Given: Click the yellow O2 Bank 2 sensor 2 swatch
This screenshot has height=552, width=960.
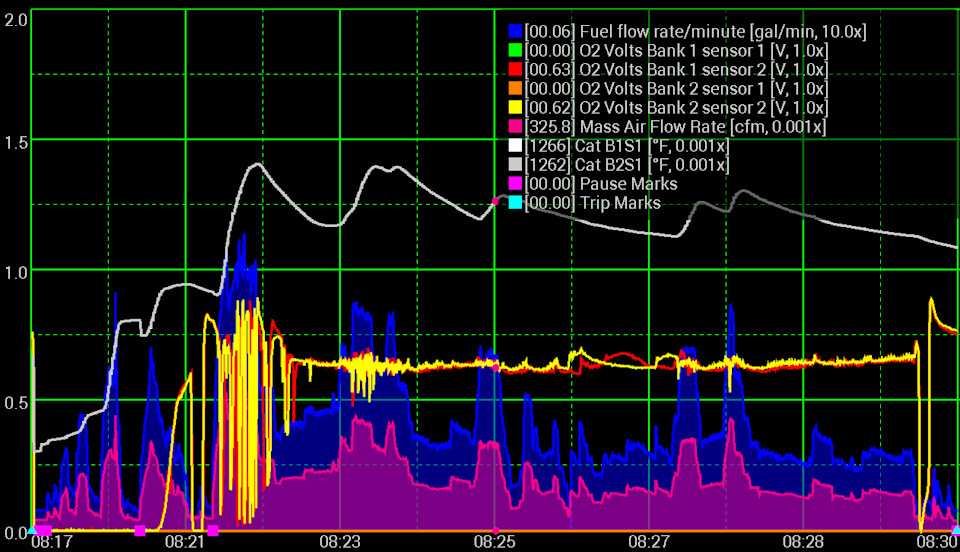Looking at the screenshot, I should (516, 107).
